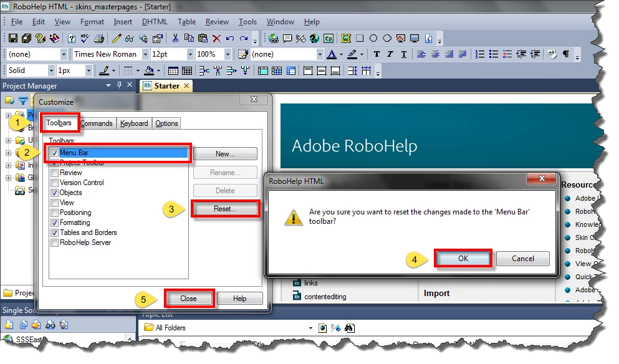Screen dimensions: 619x364
Task: Toggle the paragraph marks ¶ icon
Action: 566,54
